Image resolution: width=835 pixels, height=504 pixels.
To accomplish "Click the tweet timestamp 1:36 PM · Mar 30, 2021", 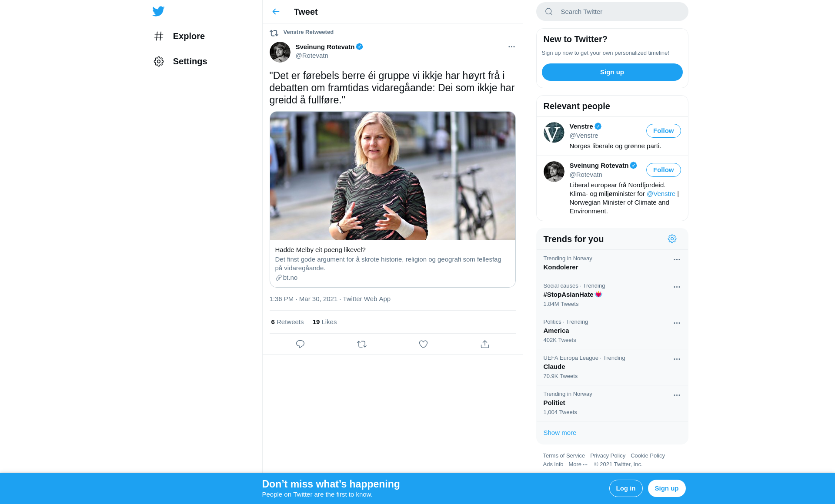I will click(x=303, y=299).
